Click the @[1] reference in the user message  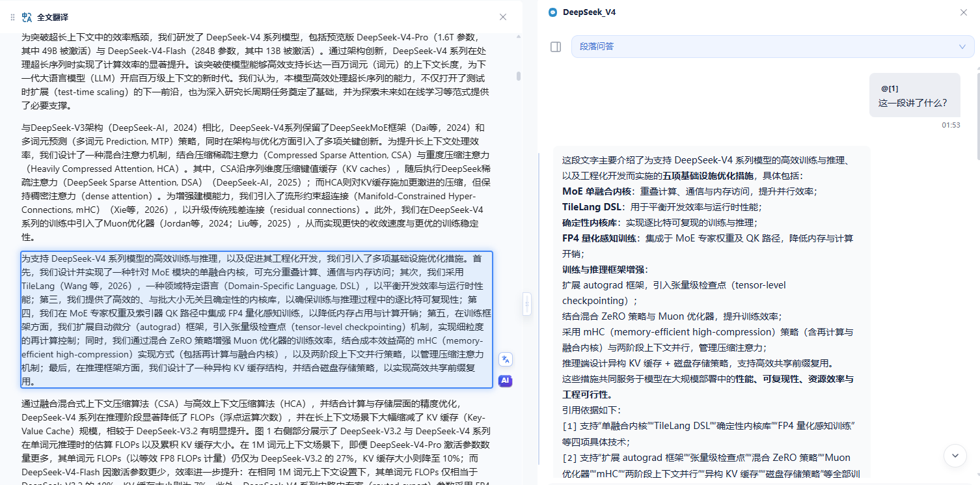[890, 89]
